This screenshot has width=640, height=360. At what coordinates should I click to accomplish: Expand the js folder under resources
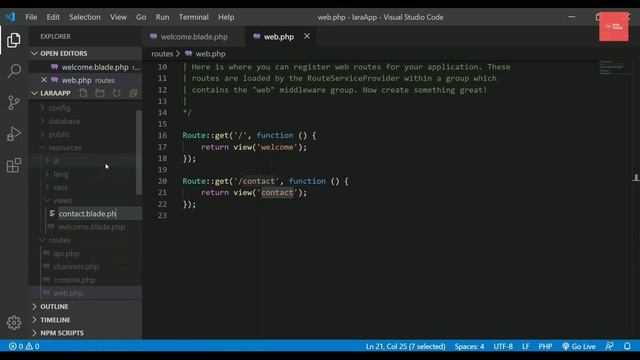coord(56,161)
